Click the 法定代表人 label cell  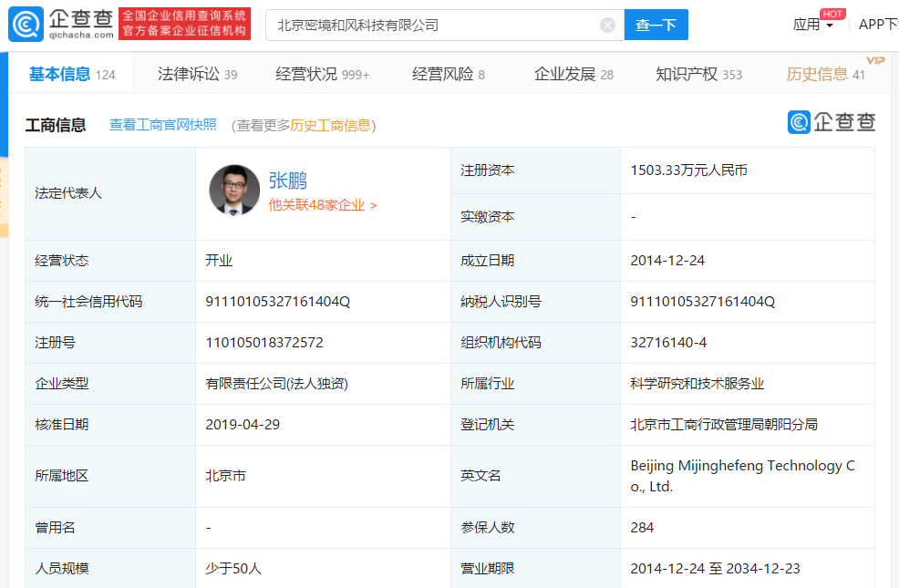click(x=110, y=193)
